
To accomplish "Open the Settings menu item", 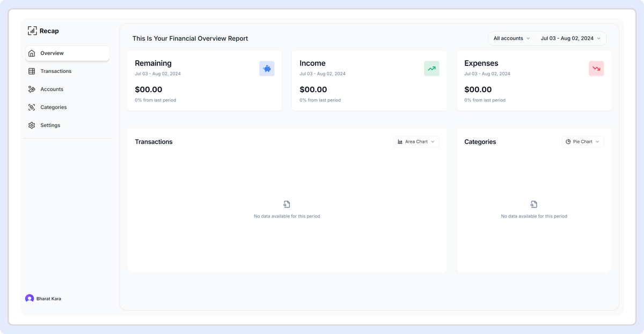I will [67, 125].
